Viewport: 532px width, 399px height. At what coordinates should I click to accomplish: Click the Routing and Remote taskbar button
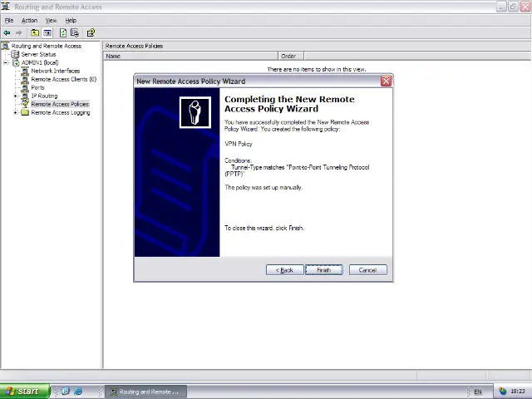pyautogui.click(x=145, y=392)
